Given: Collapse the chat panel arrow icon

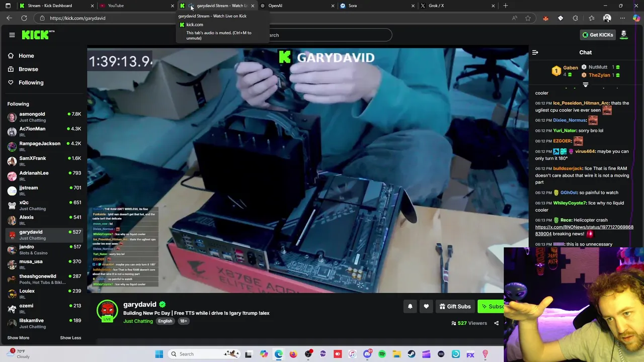Looking at the screenshot, I should click(535, 52).
